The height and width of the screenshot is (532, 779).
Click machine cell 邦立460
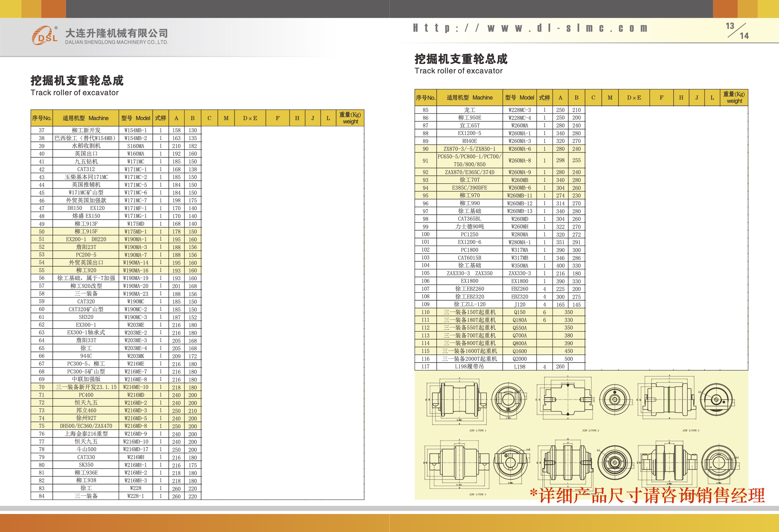pos(86,410)
